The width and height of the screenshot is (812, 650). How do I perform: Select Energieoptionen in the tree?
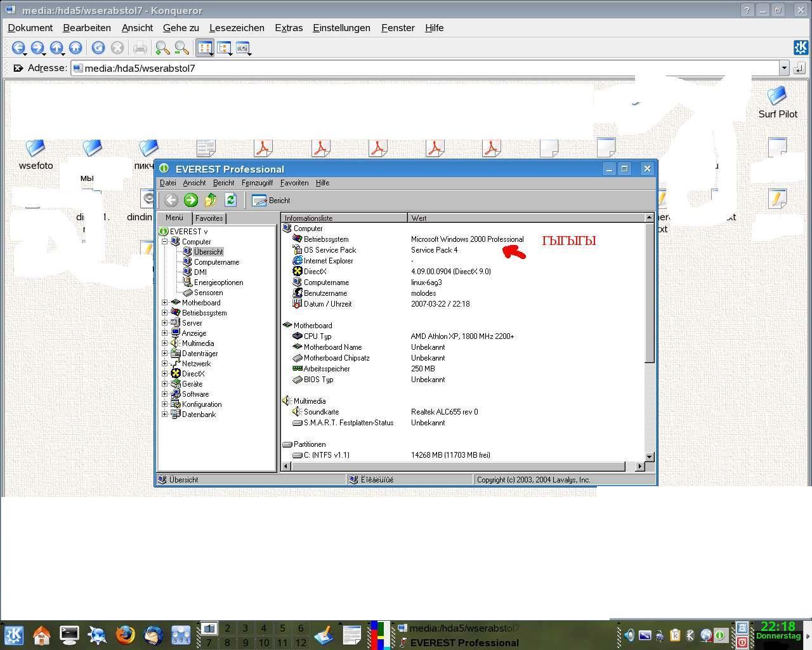[x=218, y=282]
